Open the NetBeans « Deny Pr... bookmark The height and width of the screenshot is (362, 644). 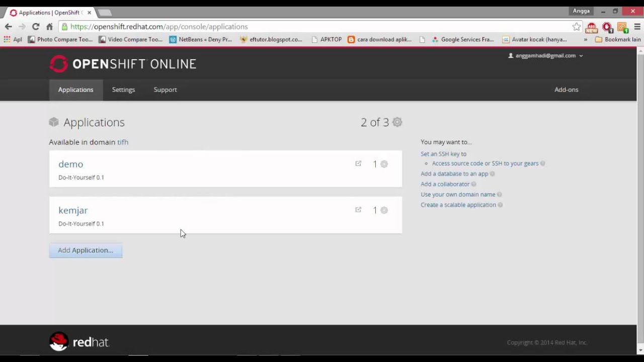pyautogui.click(x=201, y=39)
